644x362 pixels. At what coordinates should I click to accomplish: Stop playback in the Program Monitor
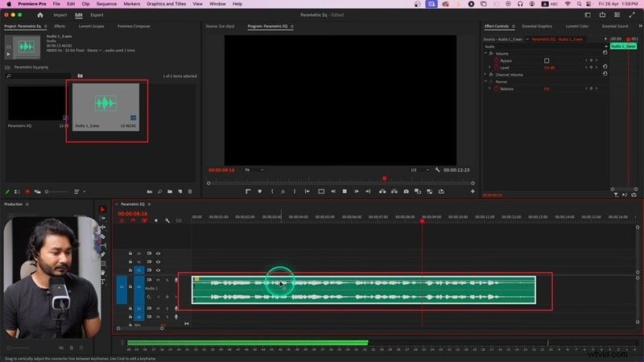[345, 191]
